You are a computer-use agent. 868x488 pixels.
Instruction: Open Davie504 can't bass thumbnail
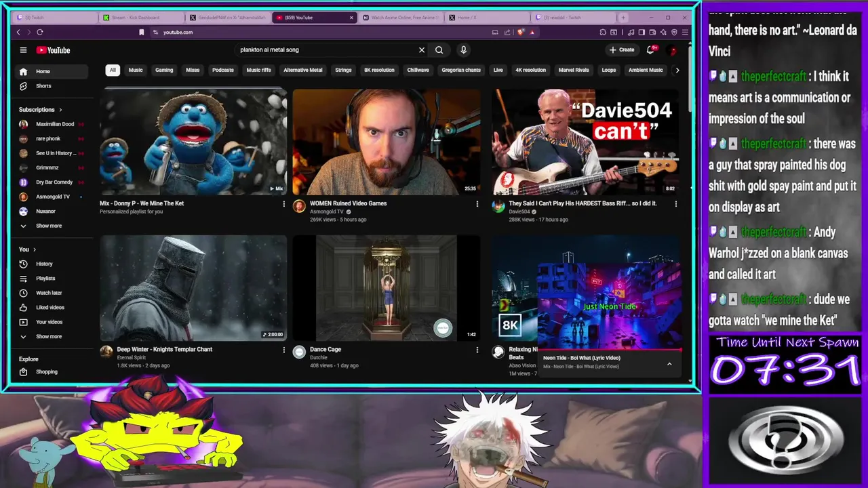point(585,142)
